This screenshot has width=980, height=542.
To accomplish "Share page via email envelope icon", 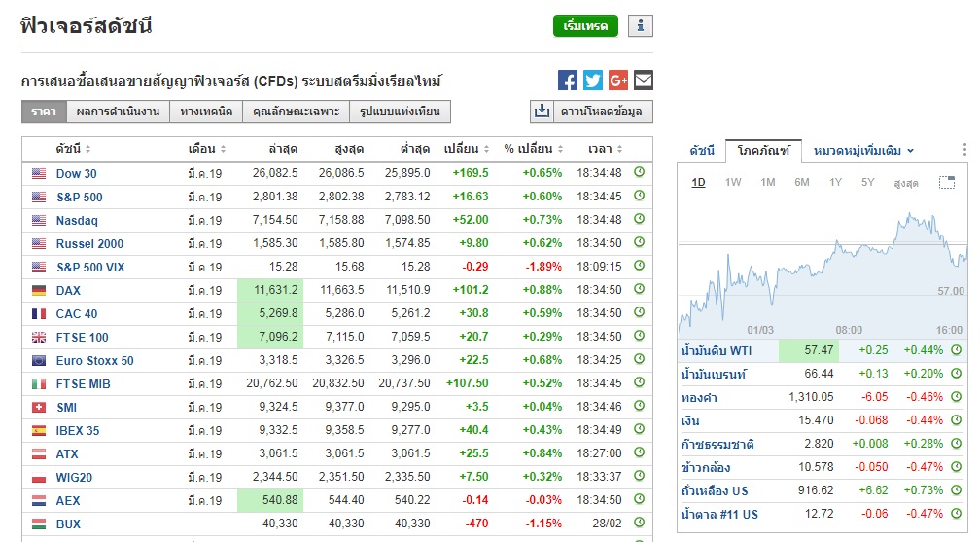I will pyautogui.click(x=644, y=80).
